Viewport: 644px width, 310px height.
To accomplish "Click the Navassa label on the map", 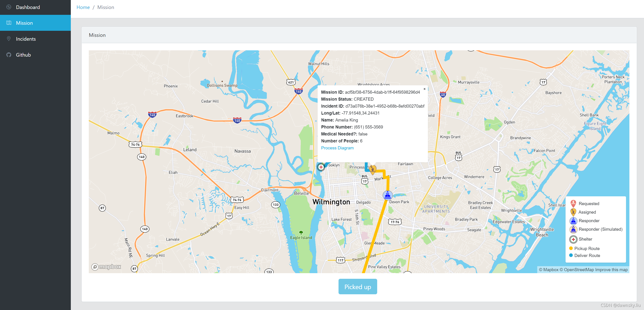I will tap(243, 151).
